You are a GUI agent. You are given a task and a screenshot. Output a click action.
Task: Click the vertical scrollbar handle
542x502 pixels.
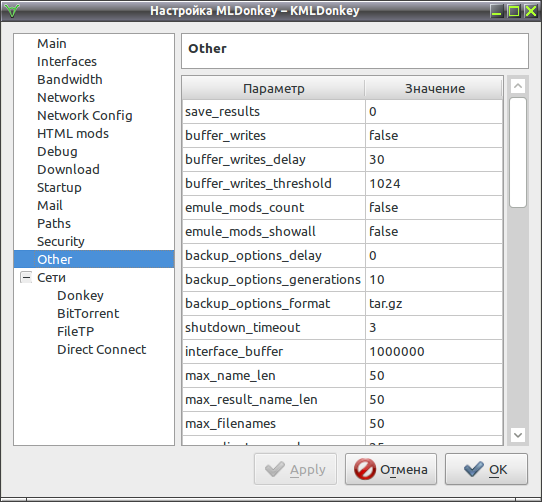click(x=518, y=152)
